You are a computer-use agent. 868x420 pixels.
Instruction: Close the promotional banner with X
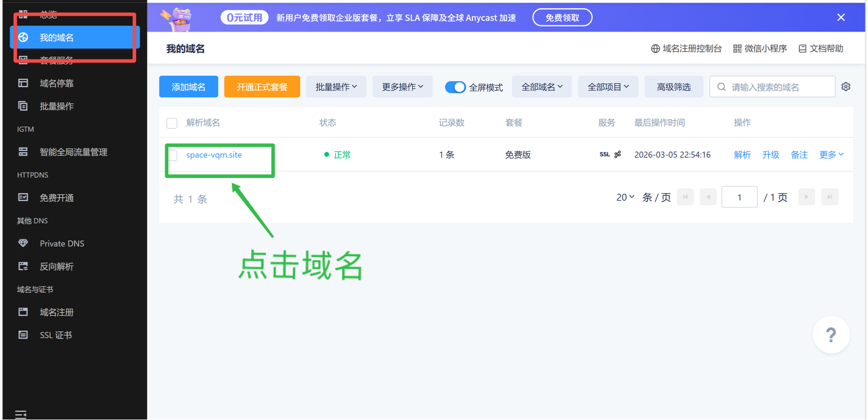pos(841,18)
